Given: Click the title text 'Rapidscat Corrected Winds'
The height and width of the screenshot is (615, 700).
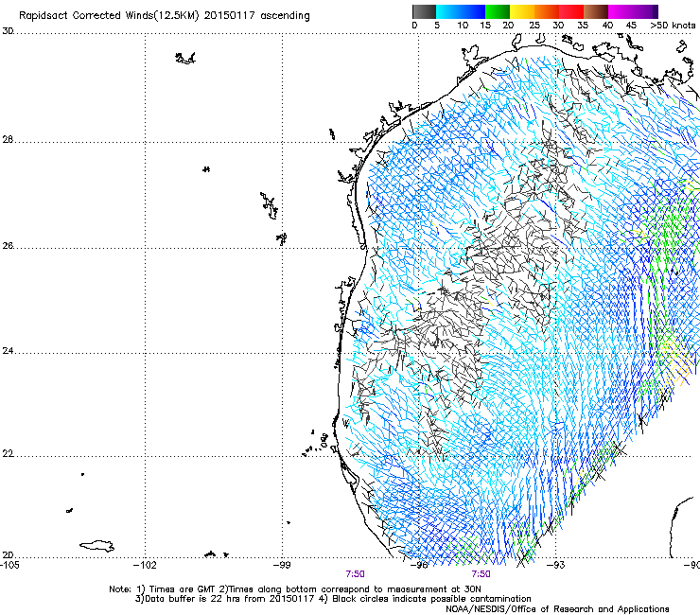Looking at the screenshot, I should coord(85,15).
